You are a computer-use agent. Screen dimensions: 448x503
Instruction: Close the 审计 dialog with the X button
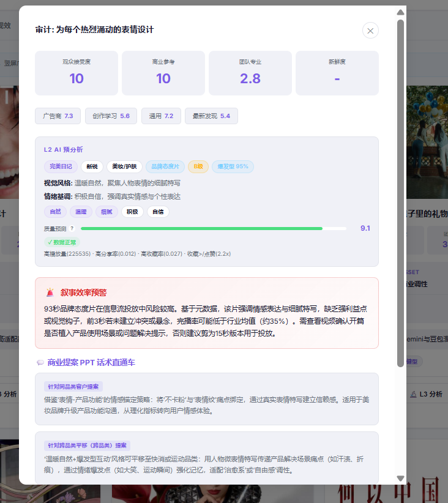pyautogui.click(x=370, y=31)
